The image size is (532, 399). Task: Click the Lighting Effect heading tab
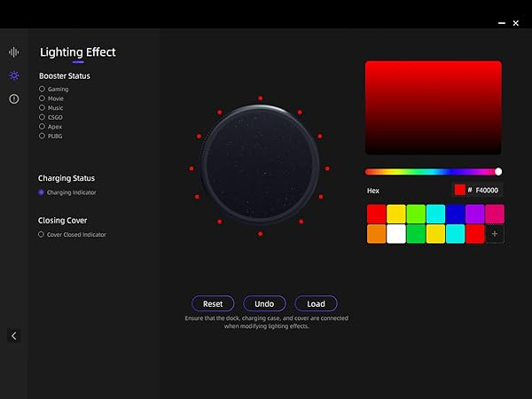78,52
